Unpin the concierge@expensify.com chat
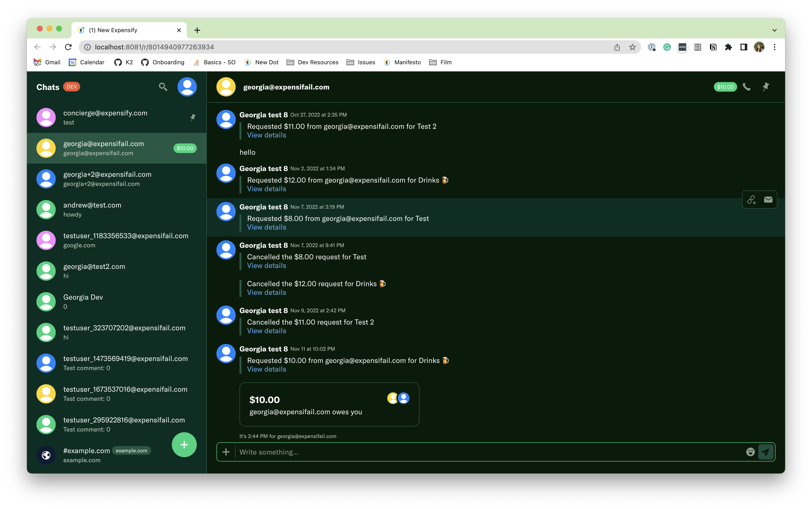Image resolution: width=812 pixels, height=509 pixels. (193, 118)
